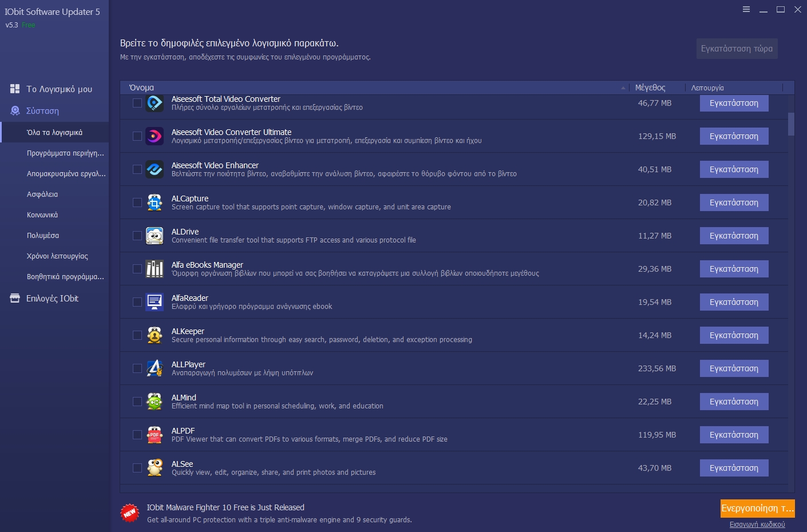This screenshot has width=807, height=532.
Task: Select the AlfaReader checkbox
Action: click(x=137, y=302)
